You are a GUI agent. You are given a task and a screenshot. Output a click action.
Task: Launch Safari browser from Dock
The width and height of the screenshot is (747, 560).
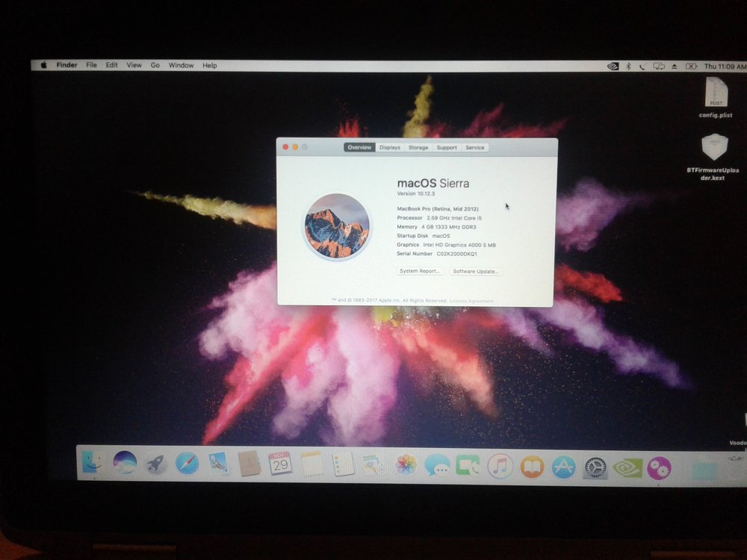pos(187,463)
